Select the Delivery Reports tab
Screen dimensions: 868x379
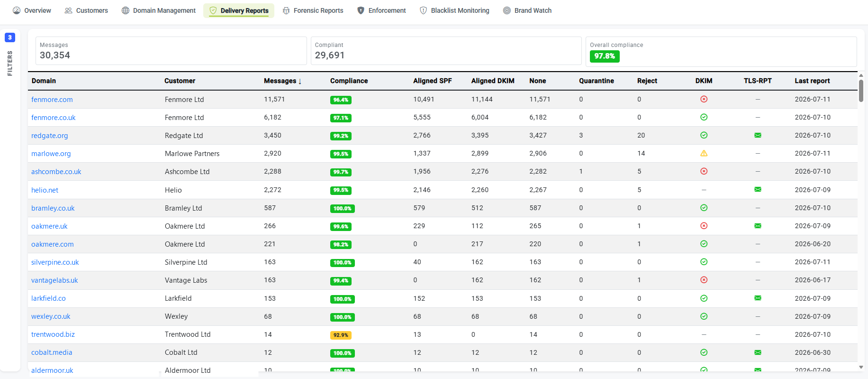click(x=239, y=10)
